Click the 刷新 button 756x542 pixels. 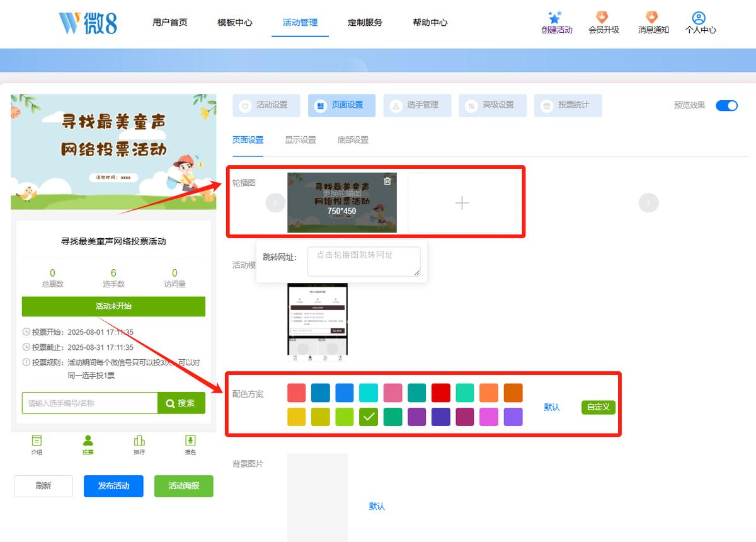(43, 486)
